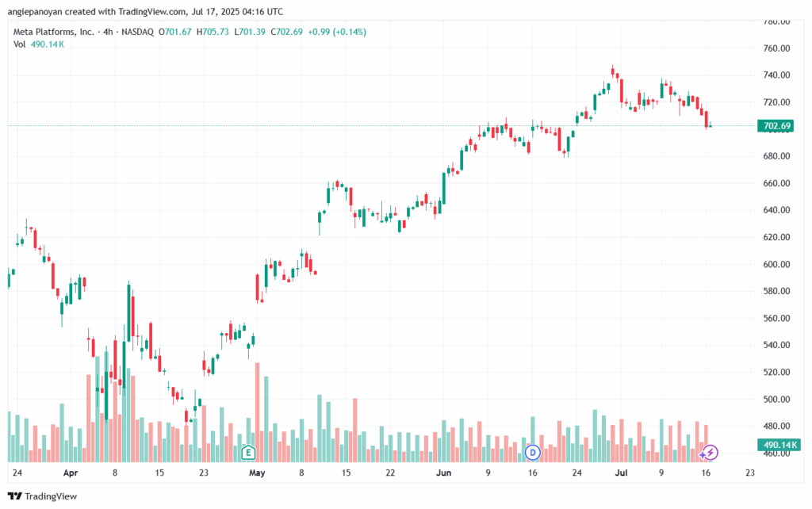Click the purple lightning bolt news icon

pos(710,453)
